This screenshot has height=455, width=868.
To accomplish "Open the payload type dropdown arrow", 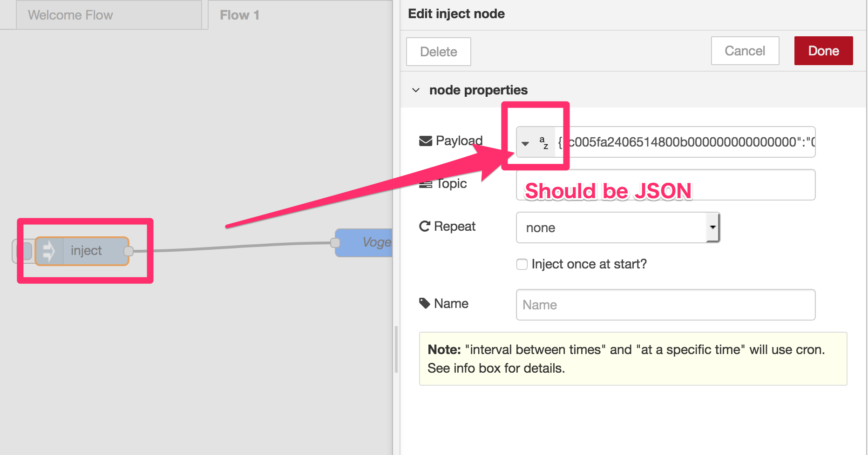I will (x=525, y=143).
